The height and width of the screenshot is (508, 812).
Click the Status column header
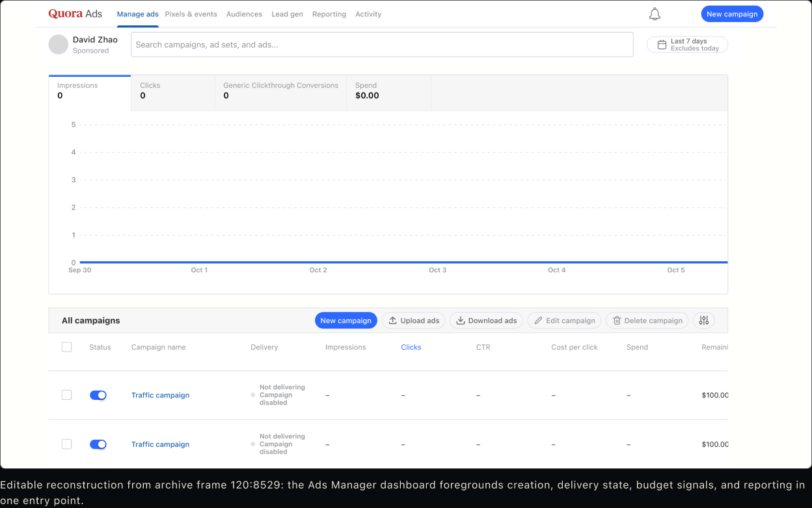(100, 347)
